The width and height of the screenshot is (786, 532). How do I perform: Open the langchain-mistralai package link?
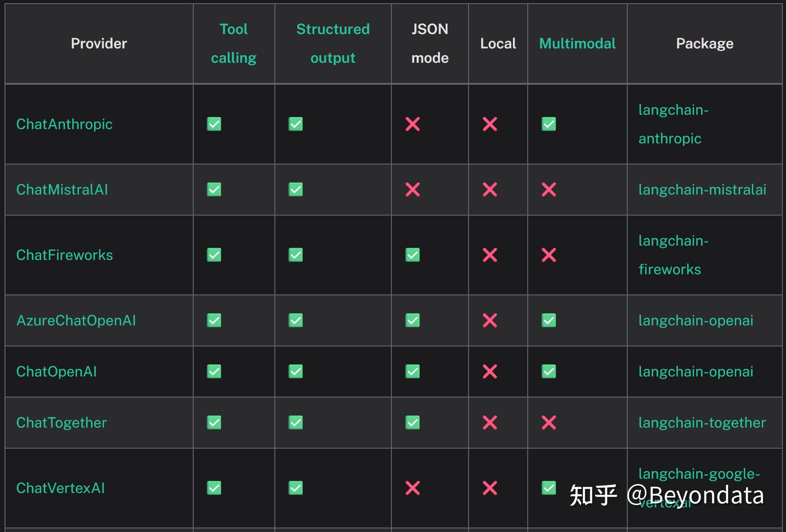702,190
